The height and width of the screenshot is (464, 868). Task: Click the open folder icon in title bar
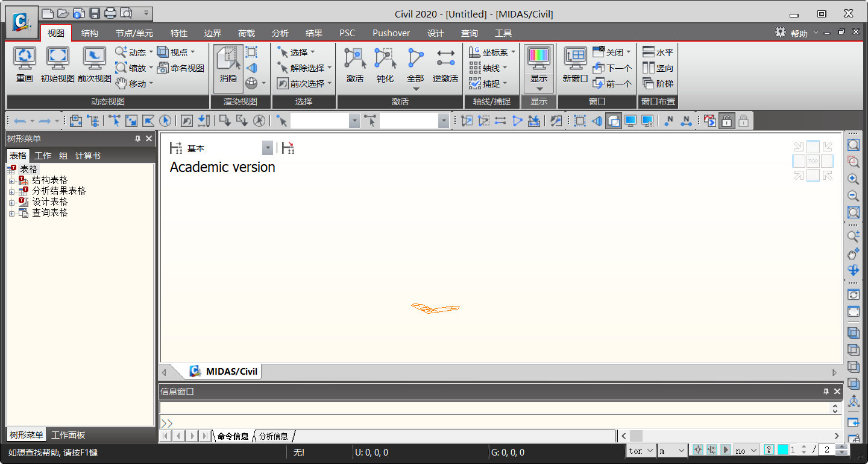click(63, 13)
